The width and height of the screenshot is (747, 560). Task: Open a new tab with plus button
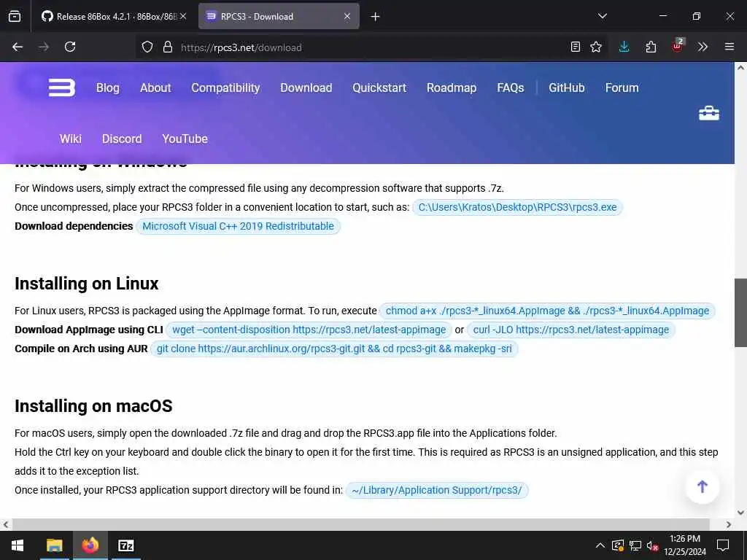coord(376,17)
